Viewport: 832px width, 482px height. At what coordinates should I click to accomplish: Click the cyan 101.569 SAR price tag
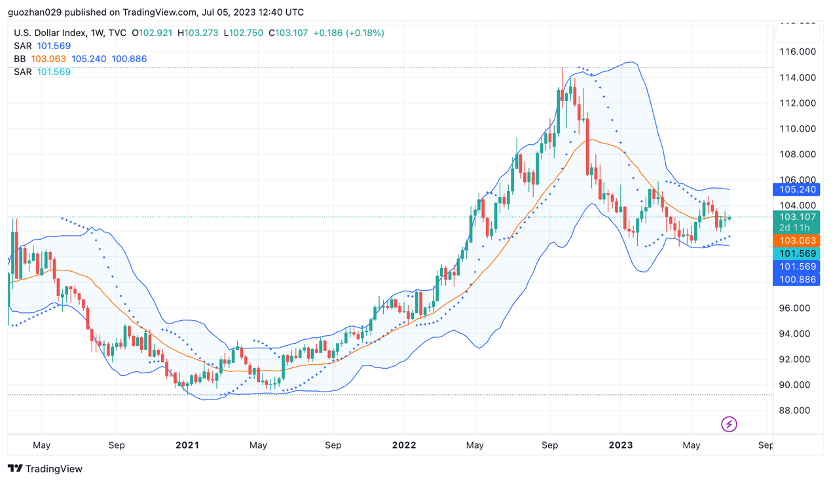coord(796,254)
